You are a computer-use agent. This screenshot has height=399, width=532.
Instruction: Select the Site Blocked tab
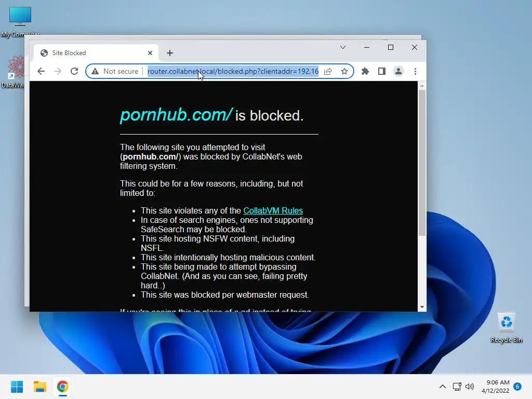(x=96, y=53)
